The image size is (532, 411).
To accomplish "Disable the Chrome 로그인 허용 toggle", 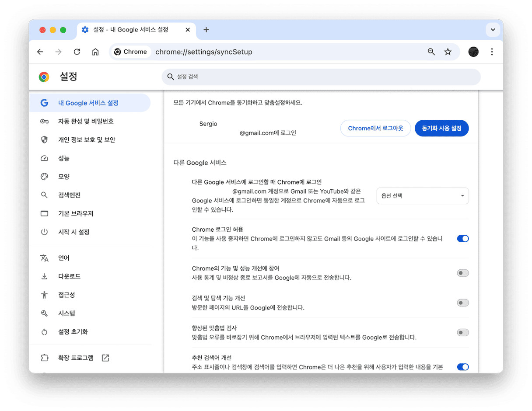I will click(x=462, y=239).
